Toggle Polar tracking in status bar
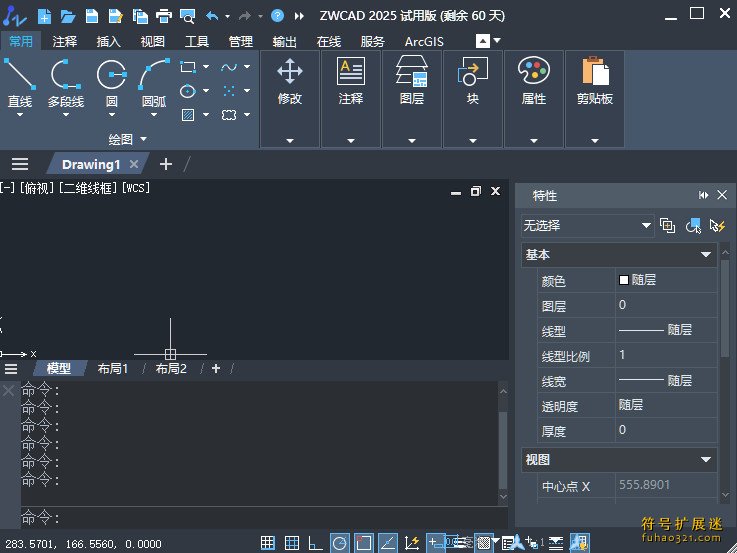The image size is (737, 553). pos(339,543)
